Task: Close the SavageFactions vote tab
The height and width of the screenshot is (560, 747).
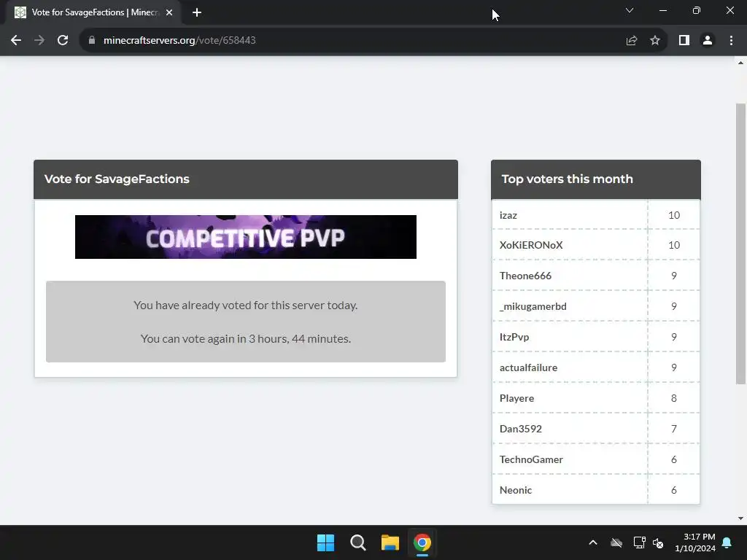Action: [169, 12]
